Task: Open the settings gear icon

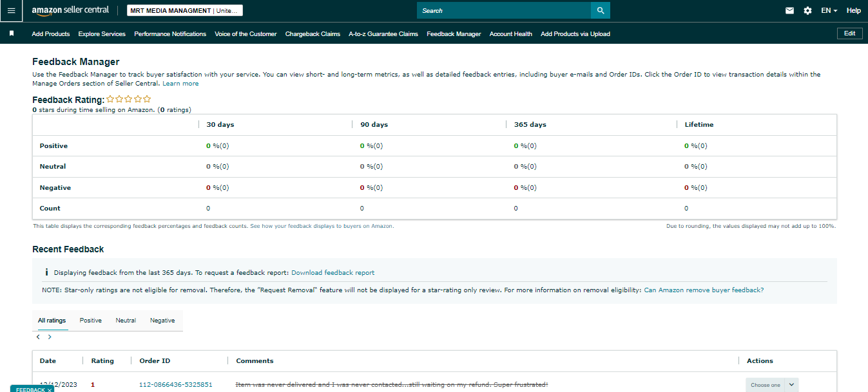Action: tap(807, 10)
